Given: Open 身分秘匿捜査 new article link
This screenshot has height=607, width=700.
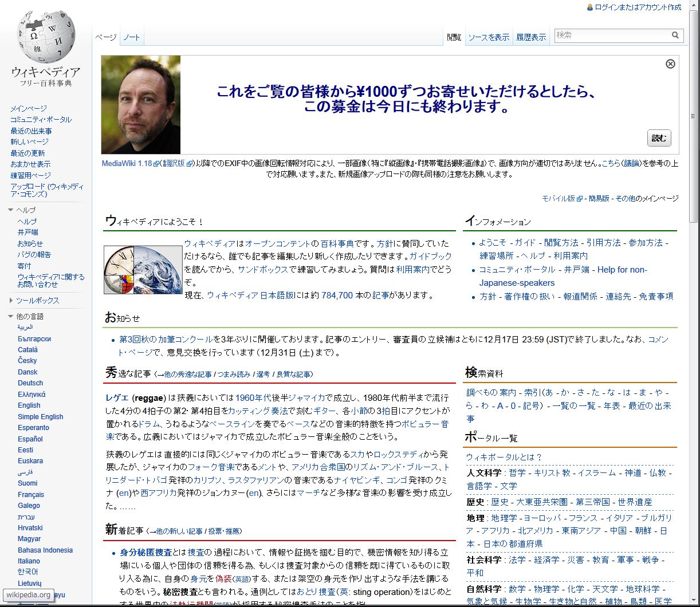Looking at the screenshot, I should pyautogui.click(x=146, y=553).
